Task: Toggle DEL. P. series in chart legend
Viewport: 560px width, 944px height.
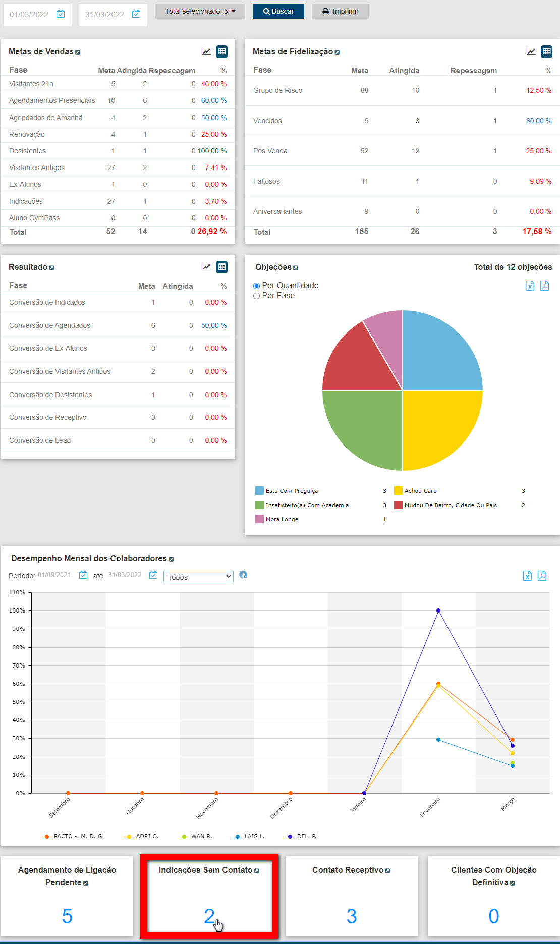Action: coord(301,836)
